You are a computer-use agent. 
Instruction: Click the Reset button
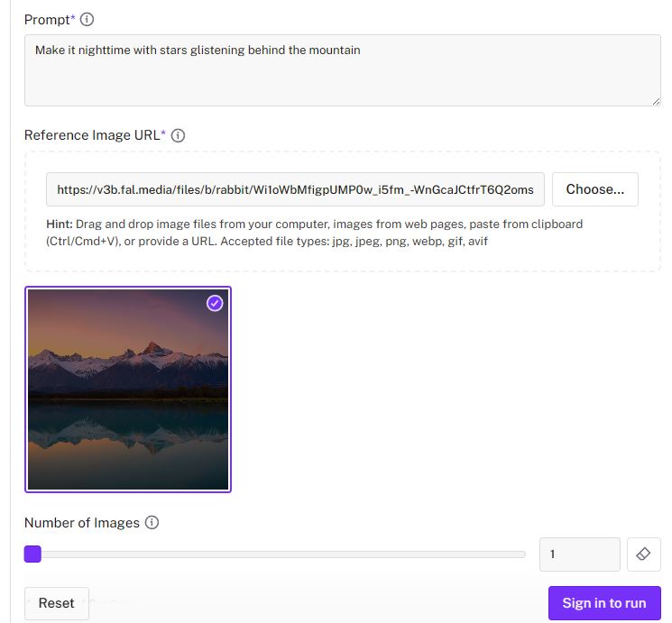56,603
